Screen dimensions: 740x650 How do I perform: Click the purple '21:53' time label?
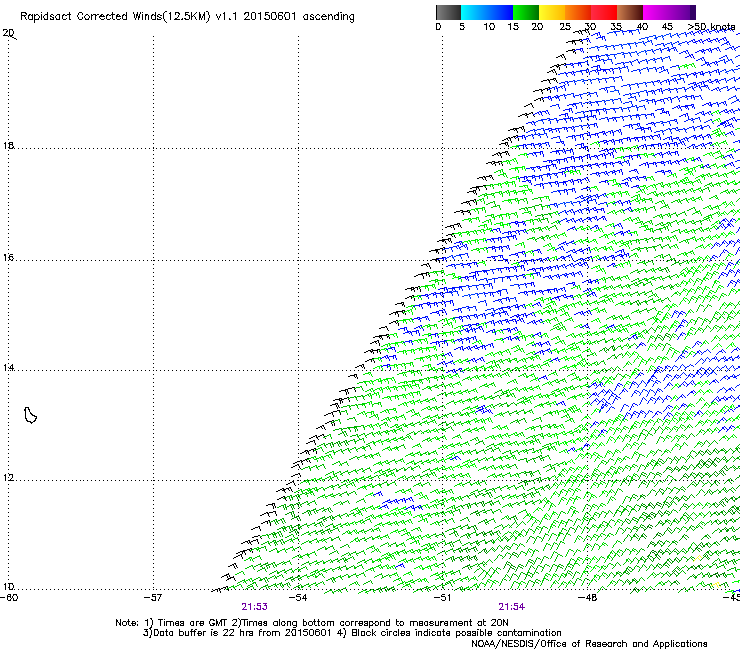pos(254,607)
